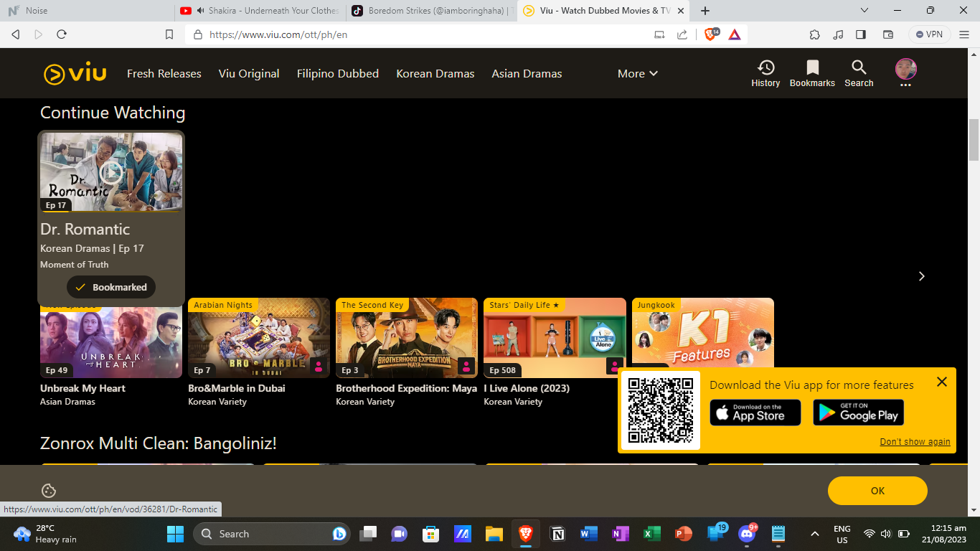Open the Brave Wallet icon
This screenshot has height=551, width=980.
pyautogui.click(x=887, y=34)
